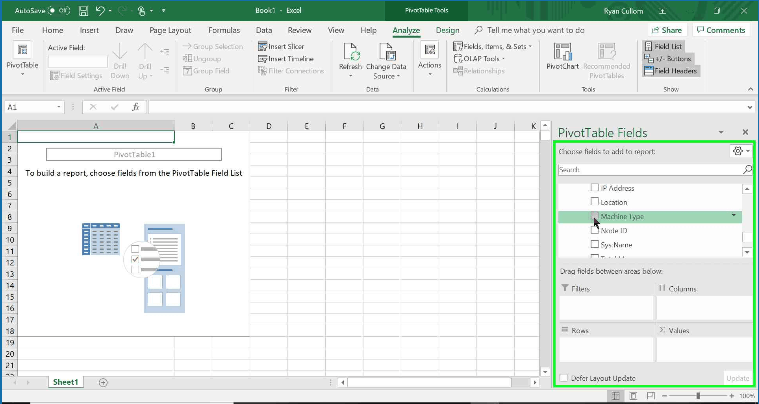Viewport: 759px width, 404px height.
Task: Switch to the Insert tab
Action: coord(89,30)
